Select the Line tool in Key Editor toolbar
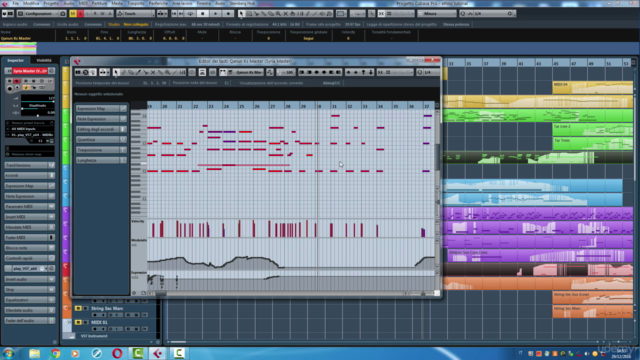The width and height of the screenshot is (640, 360). tap(175, 72)
